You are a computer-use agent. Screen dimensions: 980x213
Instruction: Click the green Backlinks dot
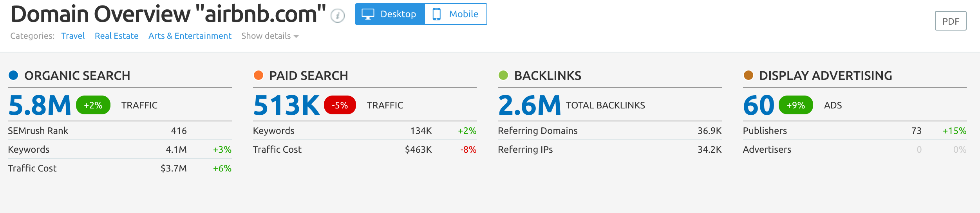(x=503, y=75)
